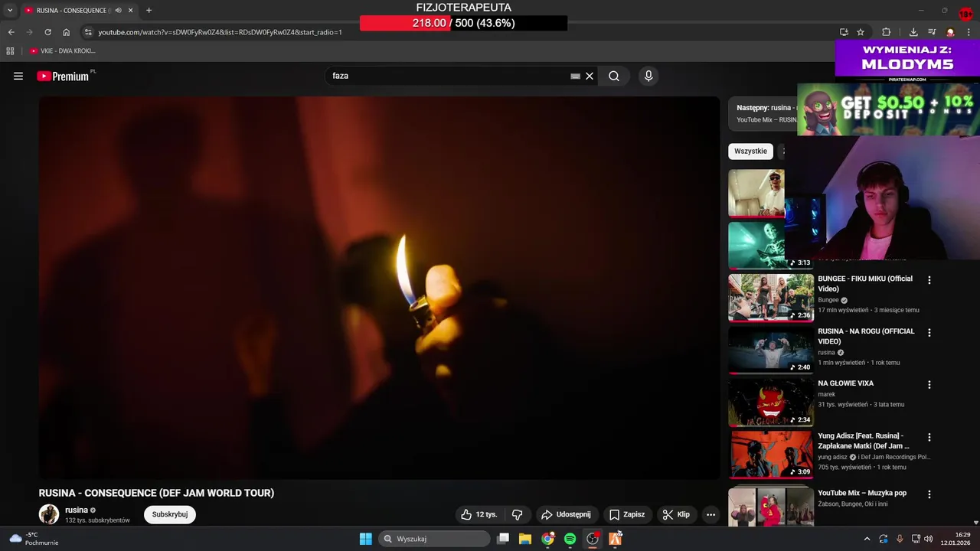Screen dimensions: 980x551
Task: Submit search with magnifier icon
Action: coord(614,76)
